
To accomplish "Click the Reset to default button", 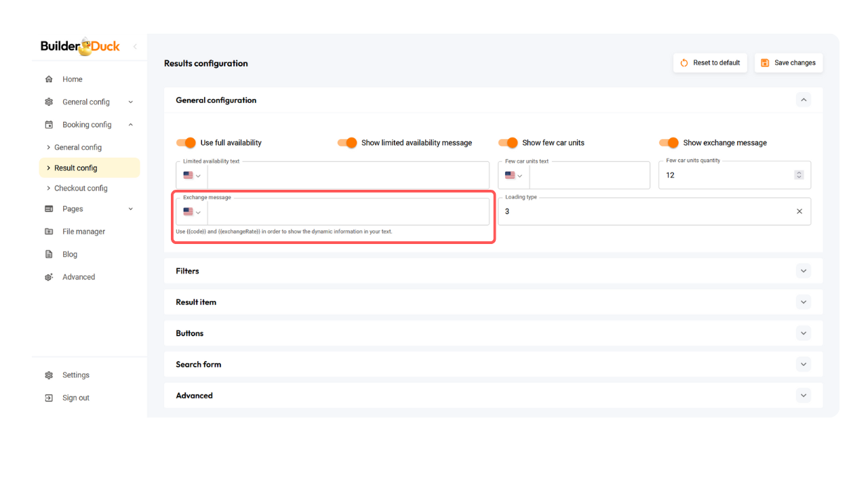I will (710, 63).
